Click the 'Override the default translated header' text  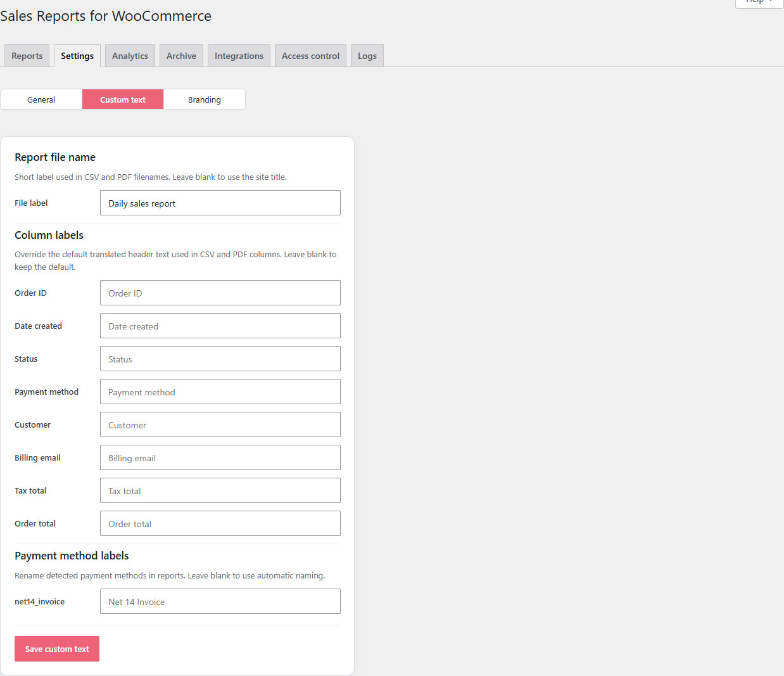tap(175, 260)
